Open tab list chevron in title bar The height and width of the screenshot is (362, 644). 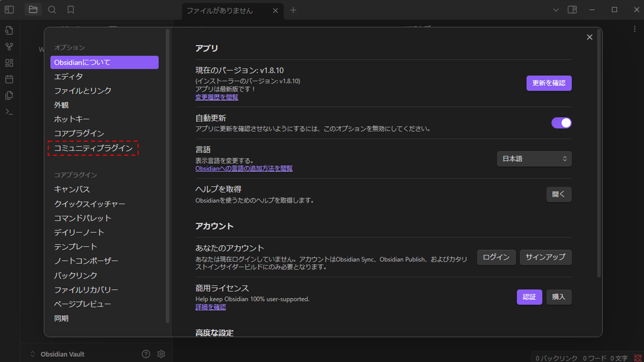pos(556,10)
